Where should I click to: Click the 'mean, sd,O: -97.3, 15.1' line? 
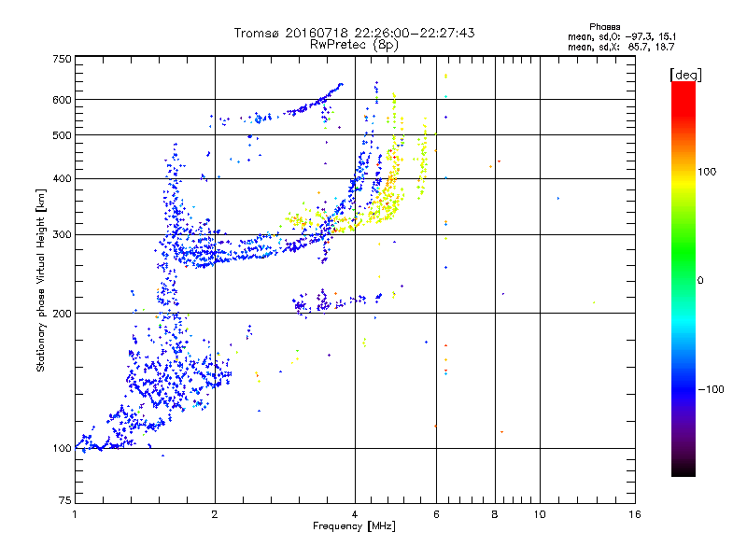pos(622,36)
